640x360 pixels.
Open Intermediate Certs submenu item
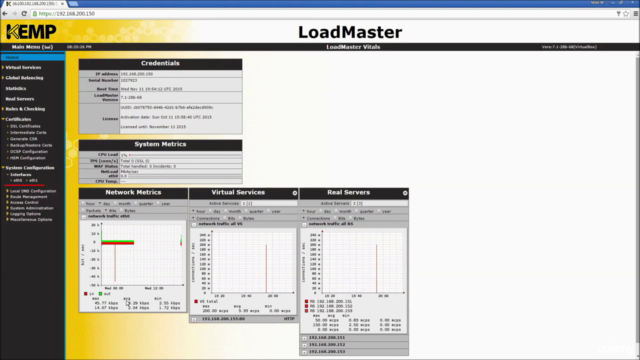click(28, 133)
